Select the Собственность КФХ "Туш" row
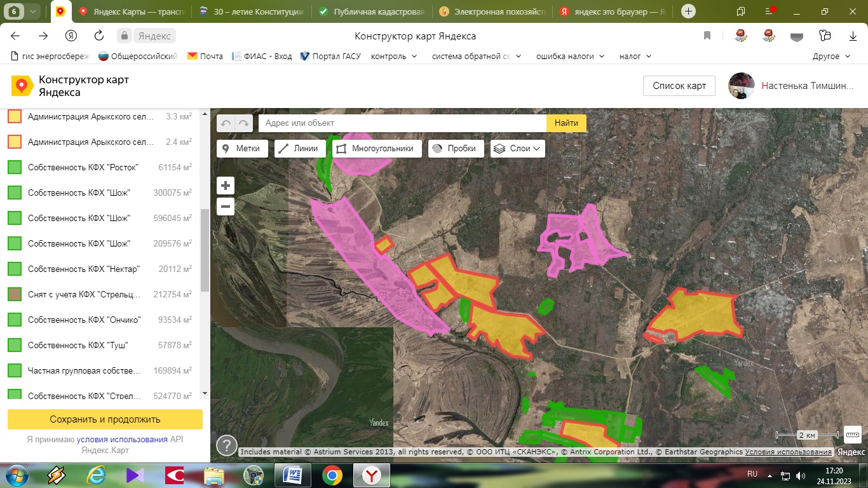Screen dimensions: 868x488 pyautogui.click(x=100, y=345)
